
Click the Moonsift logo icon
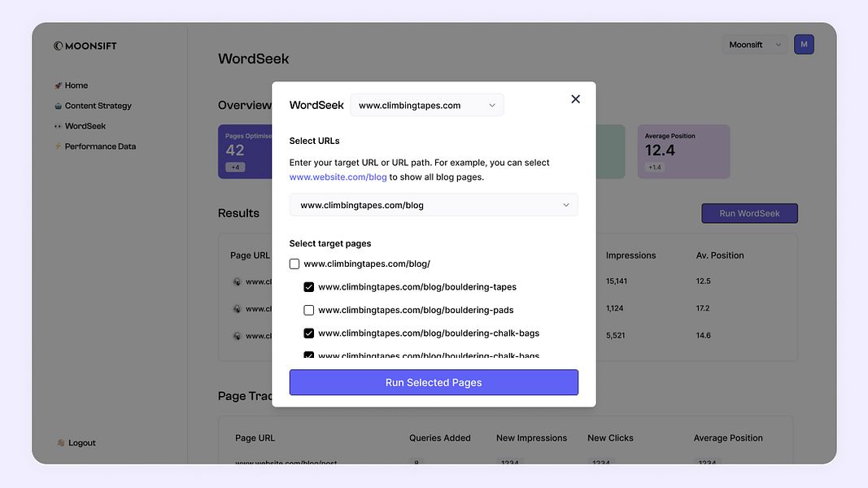pyautogui.click(x=58, y=46)
